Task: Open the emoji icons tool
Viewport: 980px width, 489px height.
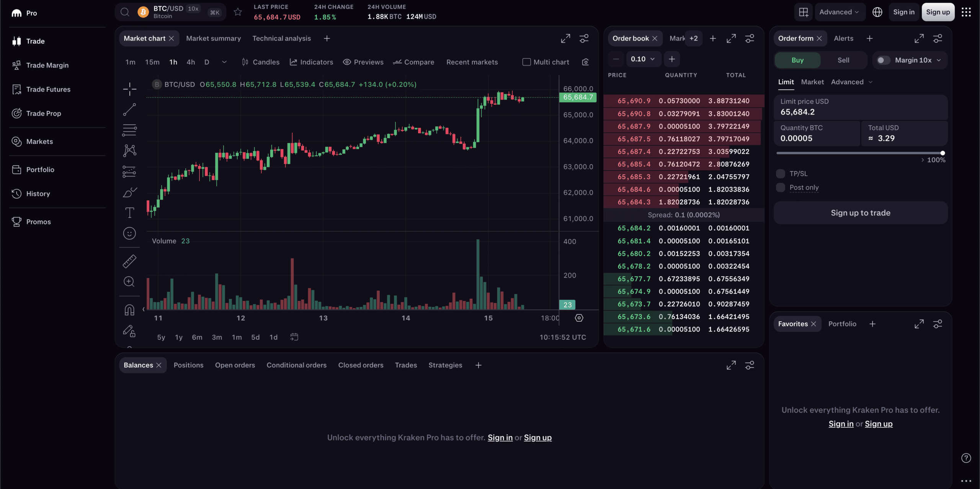Action: [x=129, y=233]
